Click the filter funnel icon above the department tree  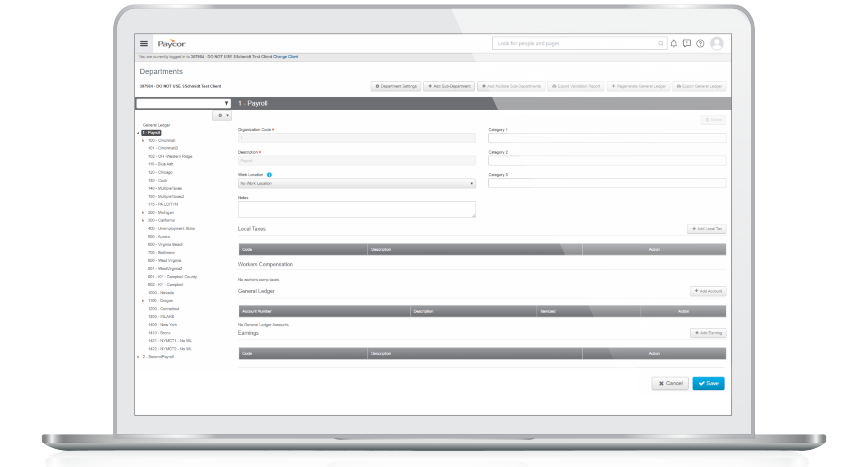[x=226, y=103]
